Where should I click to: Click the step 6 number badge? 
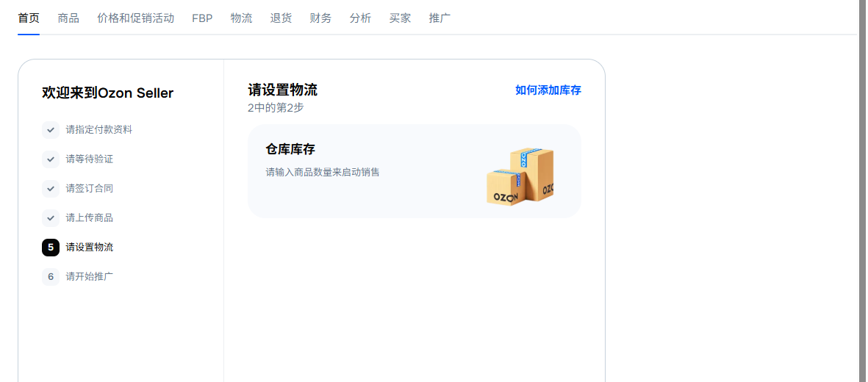pyautogui.click(x=51, y=277)
